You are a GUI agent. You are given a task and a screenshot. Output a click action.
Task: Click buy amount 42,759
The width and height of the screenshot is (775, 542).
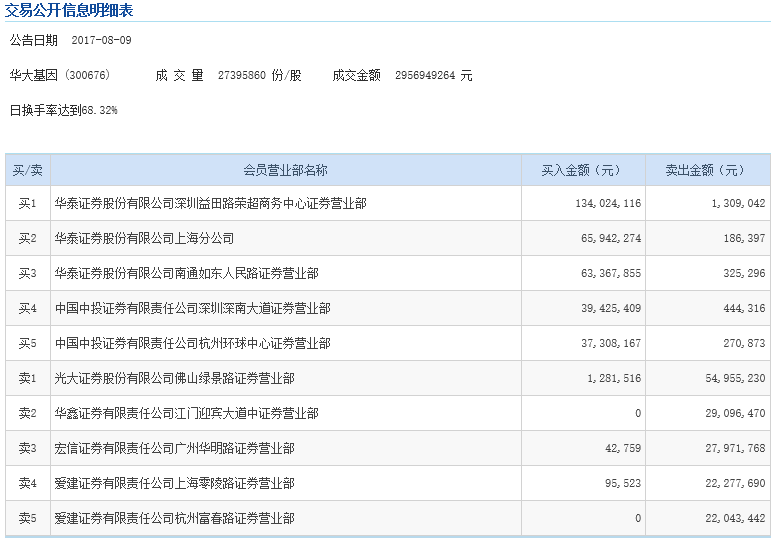tap(623, 449)
